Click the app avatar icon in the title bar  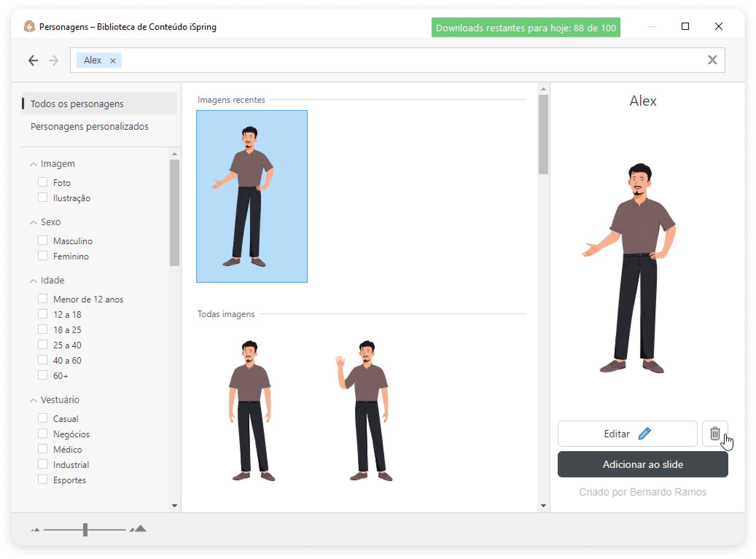pyautogui.click(x=29, y=27)
